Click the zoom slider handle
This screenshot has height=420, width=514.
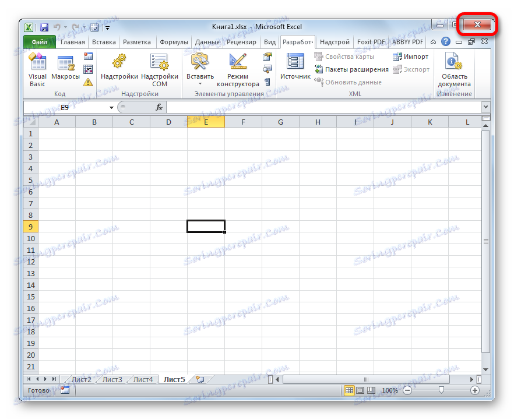click(441, 390)
